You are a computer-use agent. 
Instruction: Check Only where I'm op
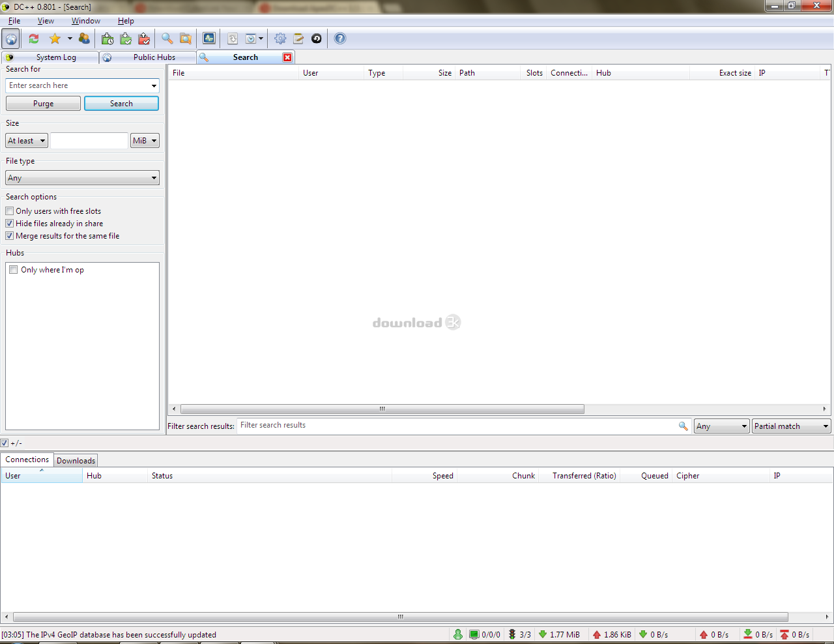click(x=14, y=270)
